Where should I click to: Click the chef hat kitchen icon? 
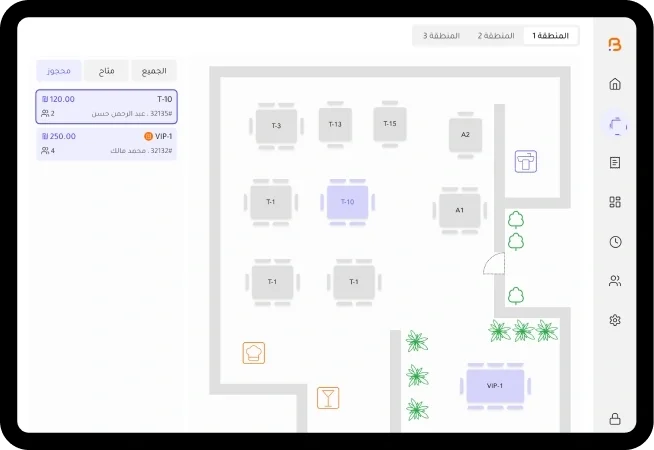coord(254,353)
